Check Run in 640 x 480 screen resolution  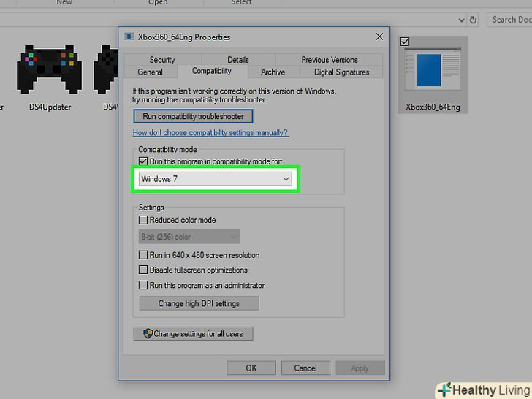(x=143, y=255)
